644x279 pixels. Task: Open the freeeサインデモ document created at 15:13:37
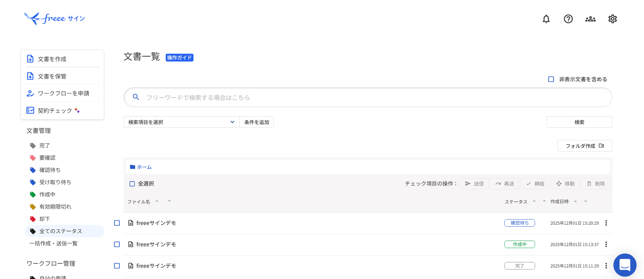156,244
